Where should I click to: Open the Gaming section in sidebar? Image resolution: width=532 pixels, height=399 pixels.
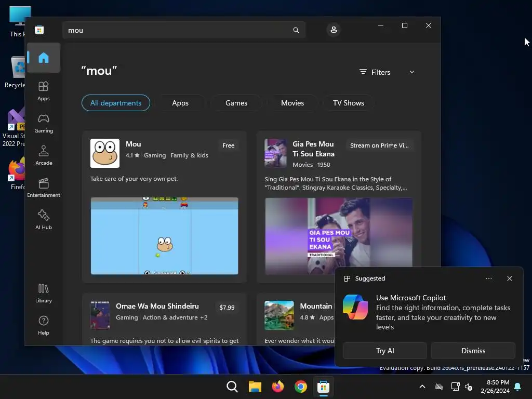pyautogui.click(x=44, y=124)
